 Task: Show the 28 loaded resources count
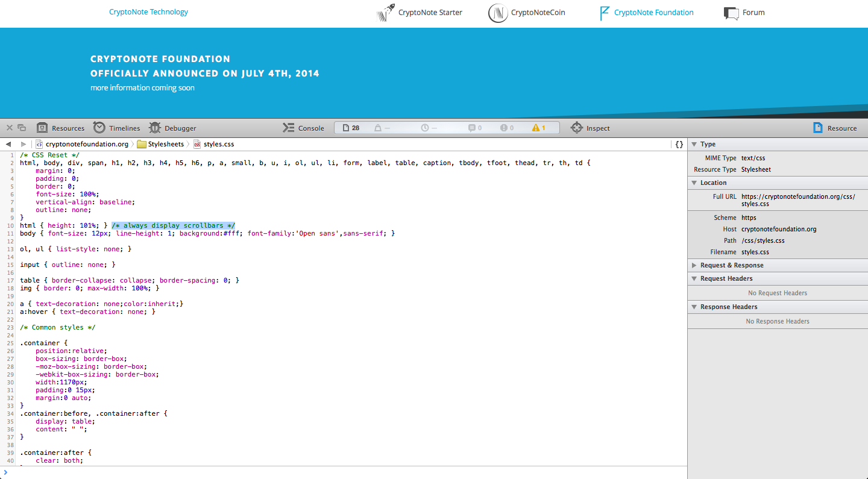click(351, 128)
